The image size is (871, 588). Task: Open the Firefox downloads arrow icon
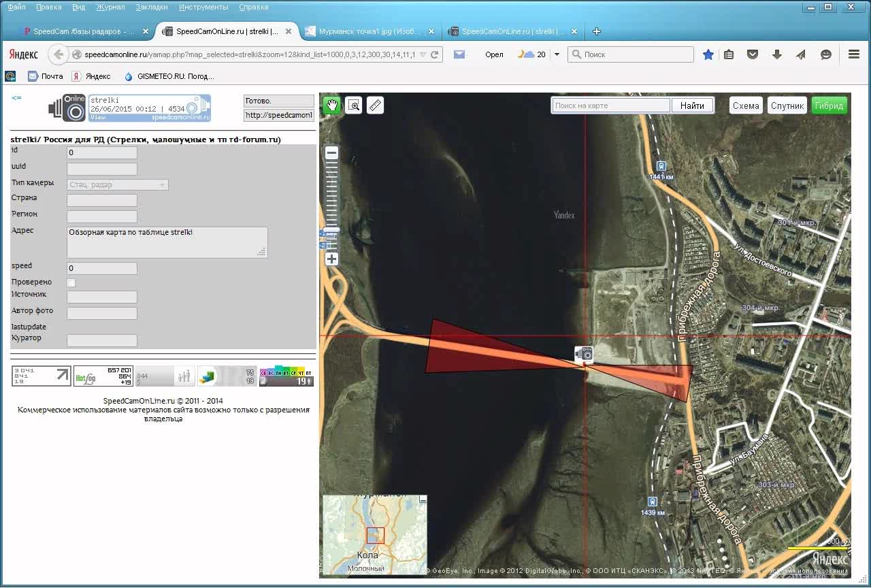pyautogui.click(x=776, y=54)
